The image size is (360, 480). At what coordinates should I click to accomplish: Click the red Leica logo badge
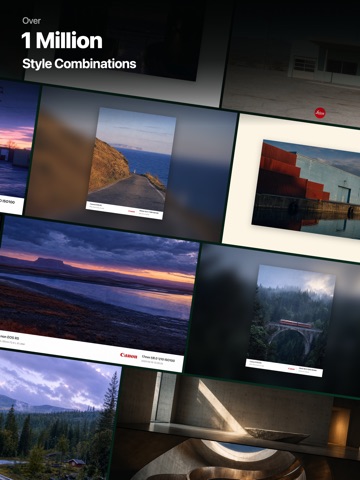320,113
